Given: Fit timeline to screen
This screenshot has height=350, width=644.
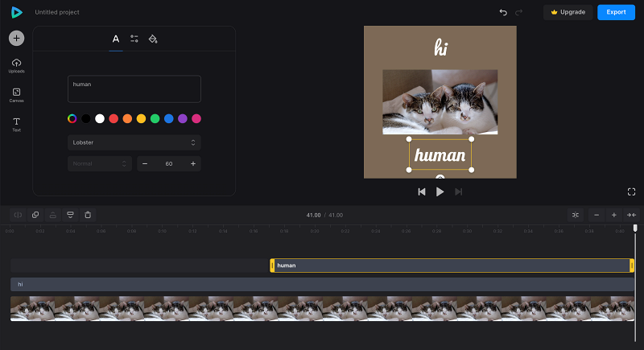Looking at the screenshot, I should (631, 215).
